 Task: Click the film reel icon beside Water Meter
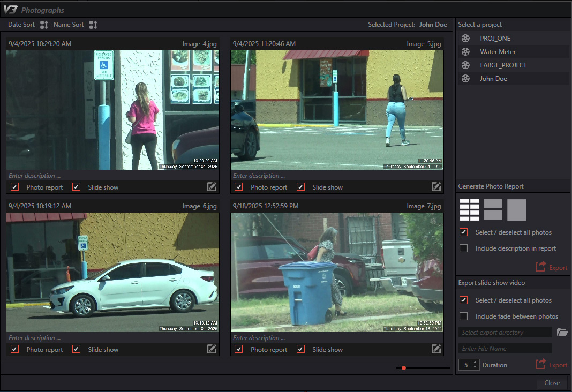[465, 52]
